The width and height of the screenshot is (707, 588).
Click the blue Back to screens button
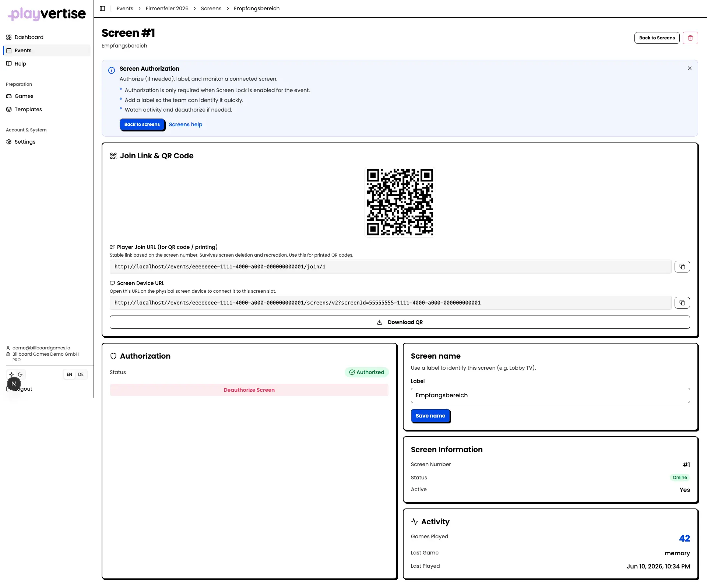[142, 124]
